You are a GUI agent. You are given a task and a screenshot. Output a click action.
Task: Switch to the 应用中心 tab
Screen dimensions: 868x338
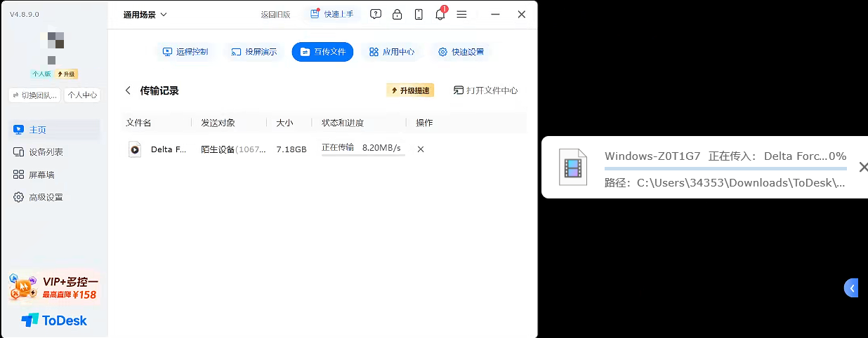(392, 52)
